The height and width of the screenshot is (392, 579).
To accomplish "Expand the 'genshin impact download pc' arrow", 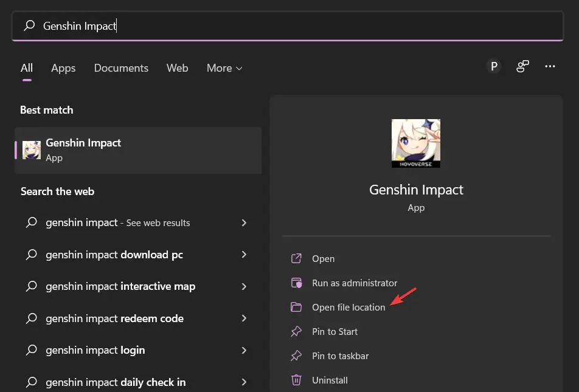I will (244, 255).
